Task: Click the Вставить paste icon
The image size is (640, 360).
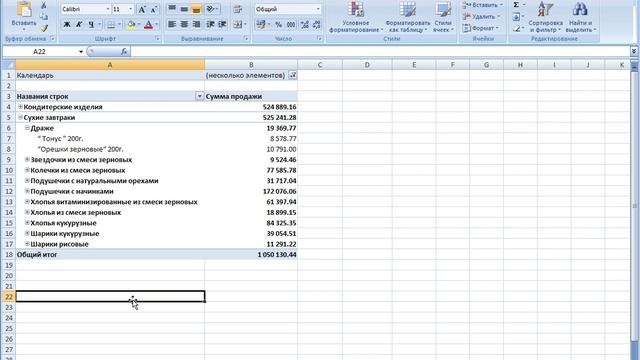Action: coord(24,9)
